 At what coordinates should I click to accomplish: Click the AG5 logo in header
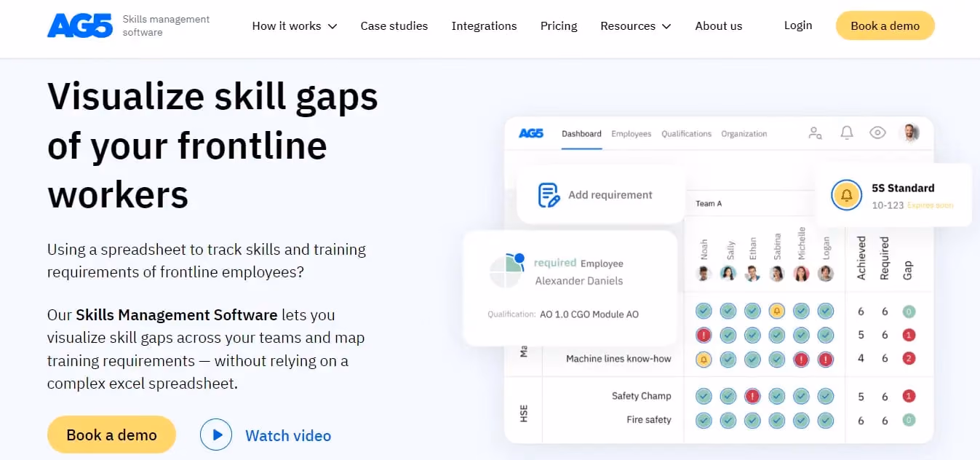pyautogui.click(x=80, y=25)
